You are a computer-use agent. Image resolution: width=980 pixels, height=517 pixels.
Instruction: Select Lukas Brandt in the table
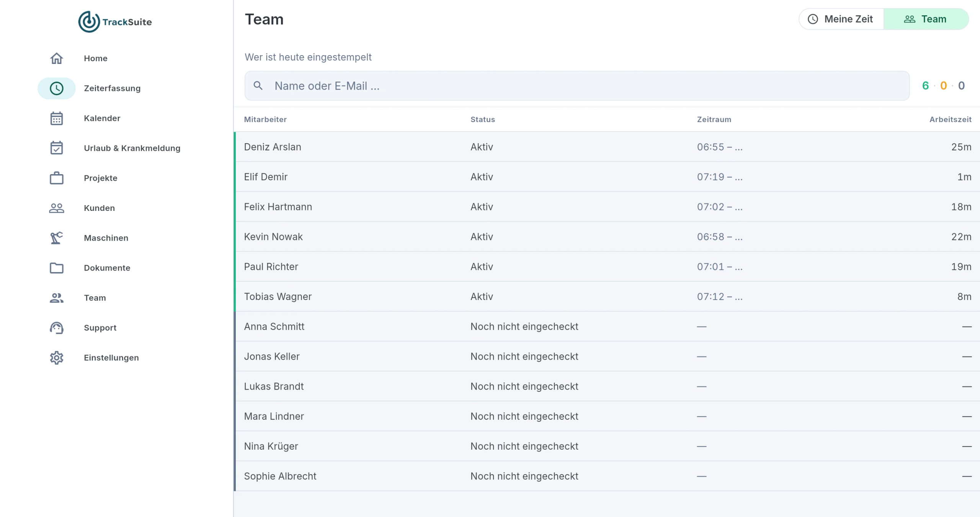tap(274, 387)
